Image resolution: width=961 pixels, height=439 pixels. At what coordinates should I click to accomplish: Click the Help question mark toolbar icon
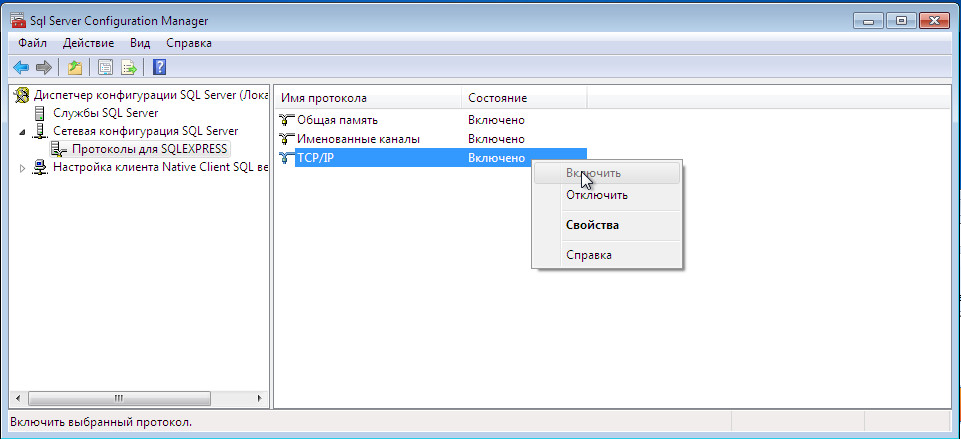(x=159, y=67)
